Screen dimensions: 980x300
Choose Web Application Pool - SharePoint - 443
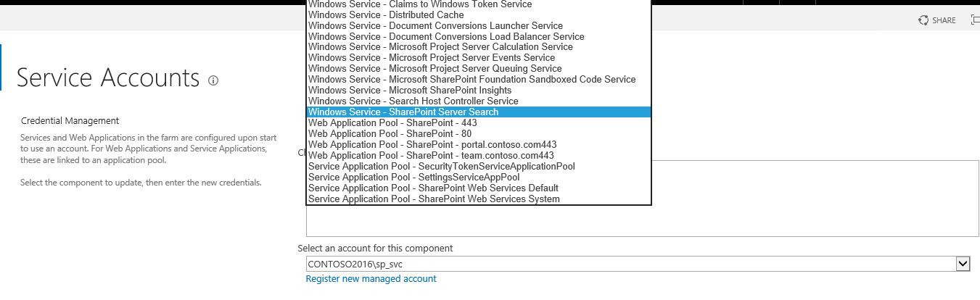(x=478, y=123)
